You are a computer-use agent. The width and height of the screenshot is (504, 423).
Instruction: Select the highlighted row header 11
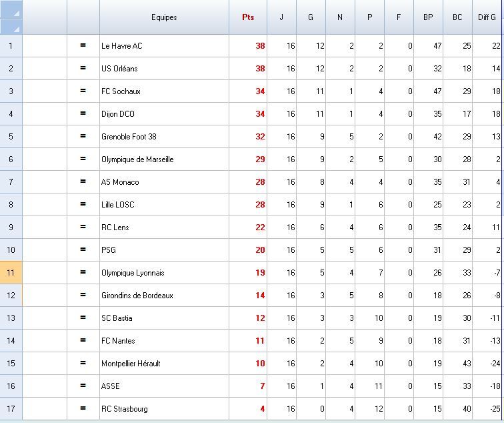(11, 272)
